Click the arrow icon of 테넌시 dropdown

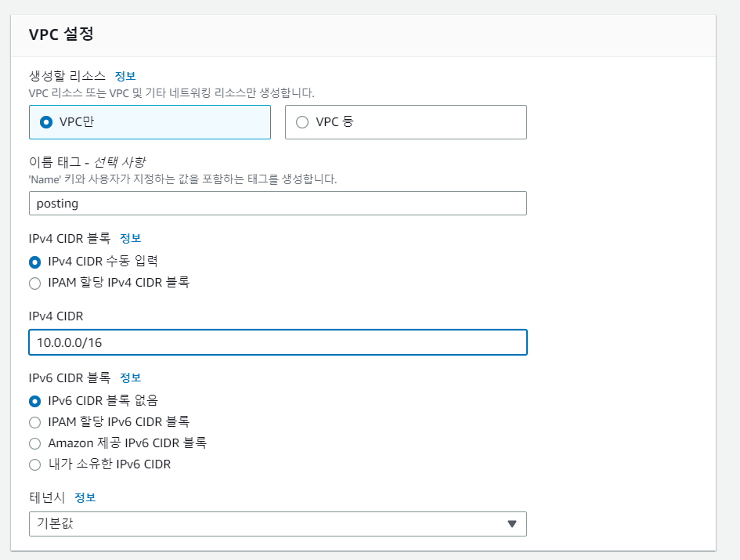click(512, 524)
